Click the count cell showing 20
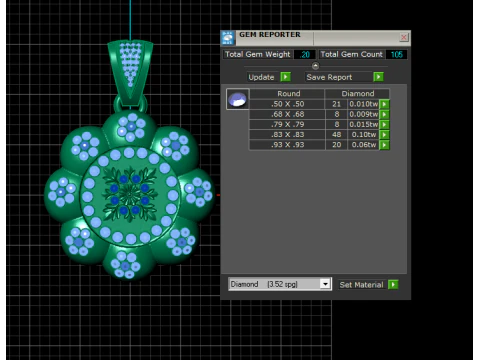The width and height of the screenshot is (480, 360). 336,145
